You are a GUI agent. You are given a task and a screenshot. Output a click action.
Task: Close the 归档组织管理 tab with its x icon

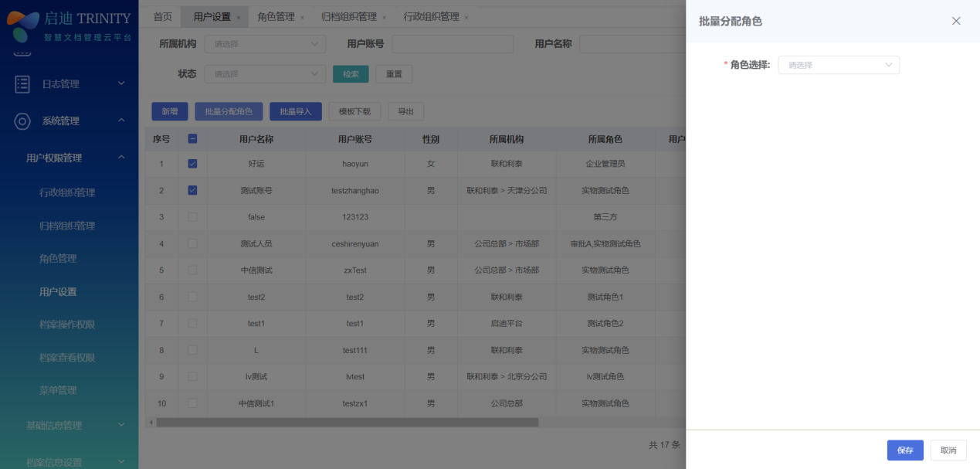coord(384,17)
